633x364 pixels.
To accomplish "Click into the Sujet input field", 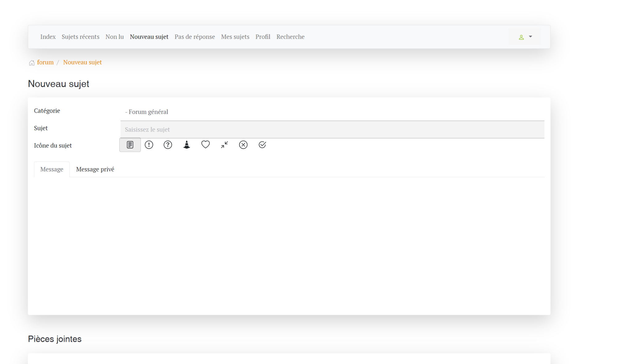I will point(332,130).
